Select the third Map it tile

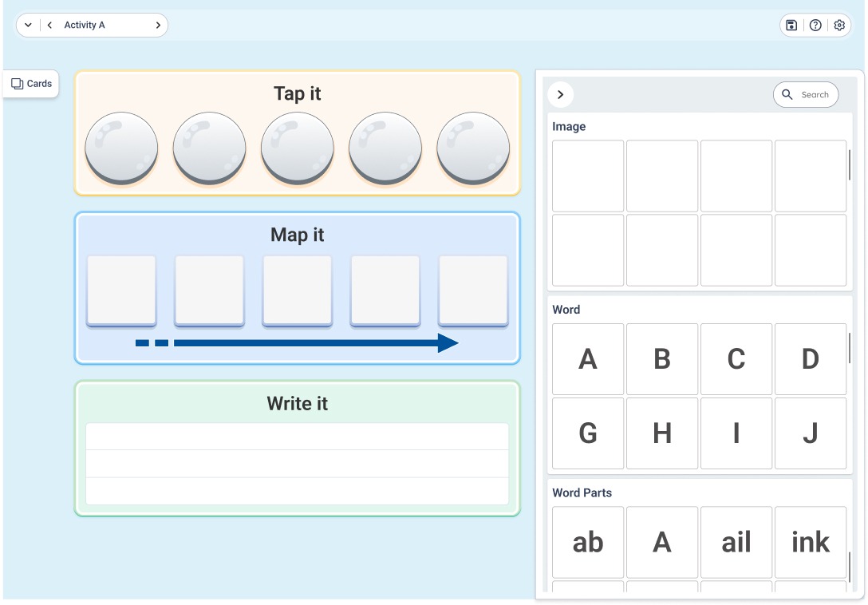tap(298, 291)
